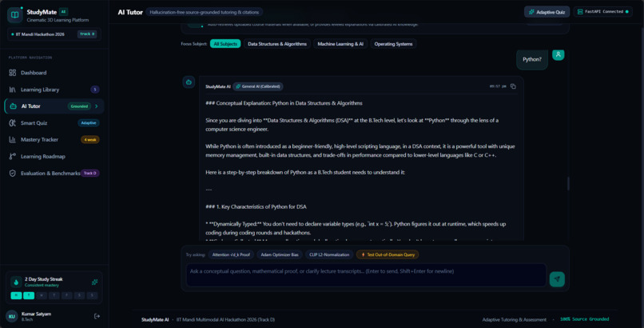This screenshot has width=644, height=328.
Task: Try the CLIP L2-Normalization suggestion
Action: (329, 255)
